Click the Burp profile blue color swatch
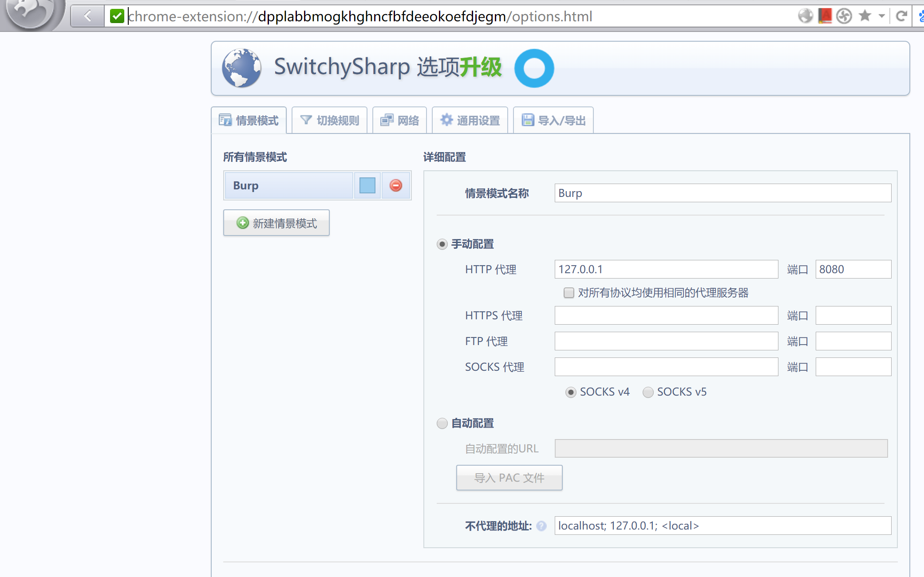 pos(367,185)
